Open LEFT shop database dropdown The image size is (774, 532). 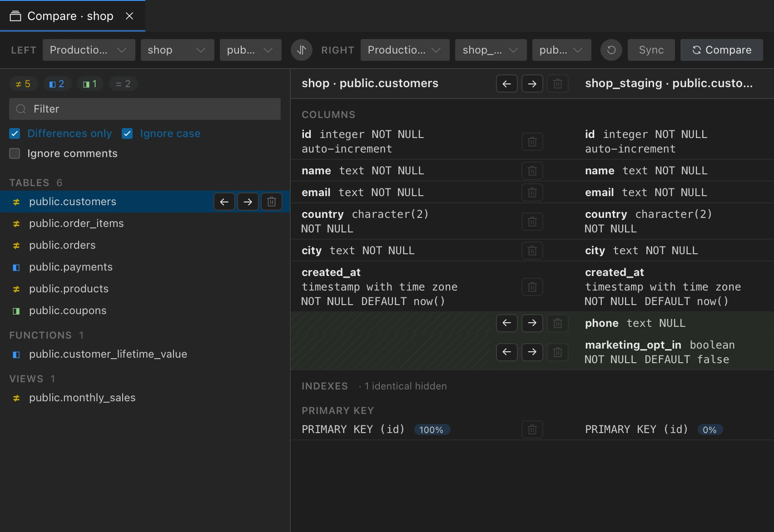tap(177, 50)
